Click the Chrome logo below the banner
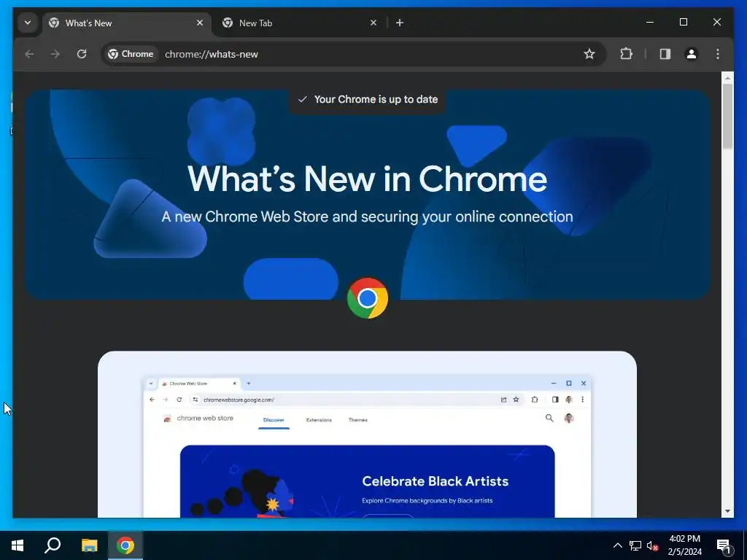Image resolution: width=747 pixels, height=560 pixels. click(368, 298)
